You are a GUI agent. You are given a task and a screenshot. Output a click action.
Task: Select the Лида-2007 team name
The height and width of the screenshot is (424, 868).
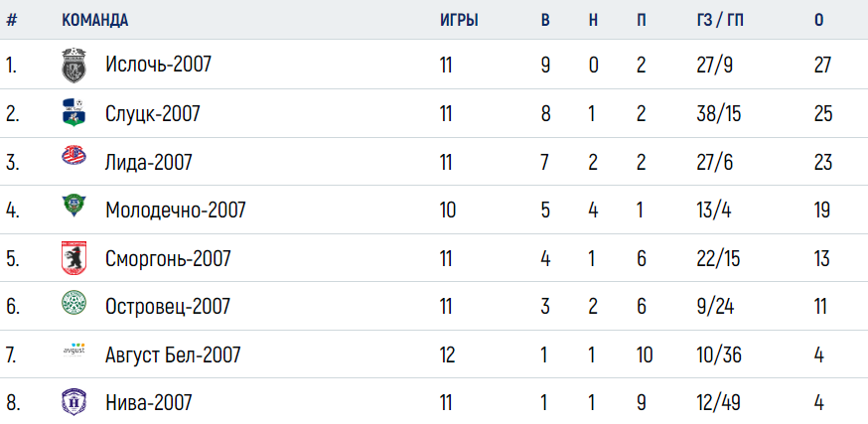point(149,162)
